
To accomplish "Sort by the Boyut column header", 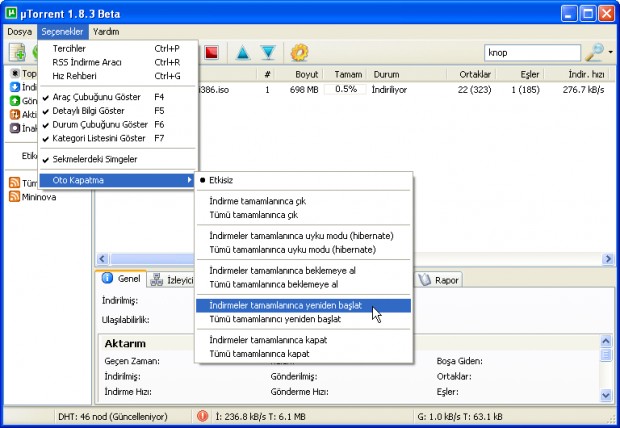I will (300, 74).
